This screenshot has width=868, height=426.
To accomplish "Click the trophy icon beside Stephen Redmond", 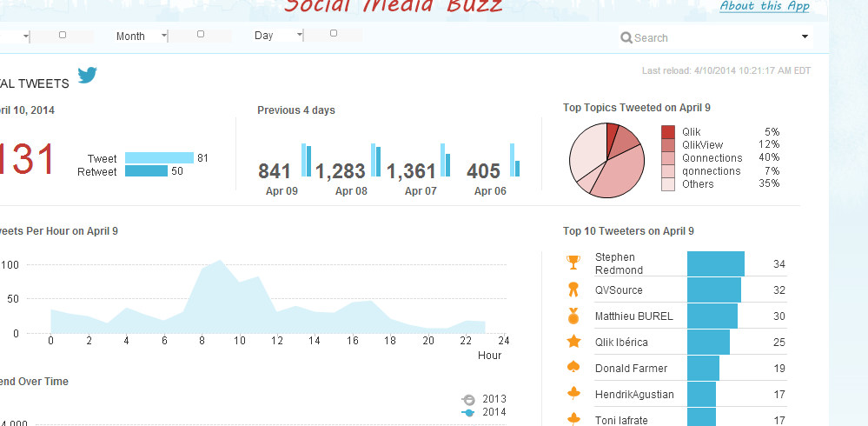I will (x=573, y=262).
